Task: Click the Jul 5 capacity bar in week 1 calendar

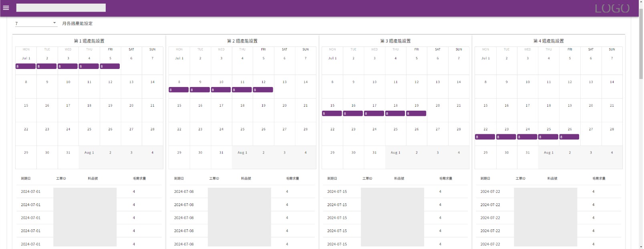Action: click(110, 67)
